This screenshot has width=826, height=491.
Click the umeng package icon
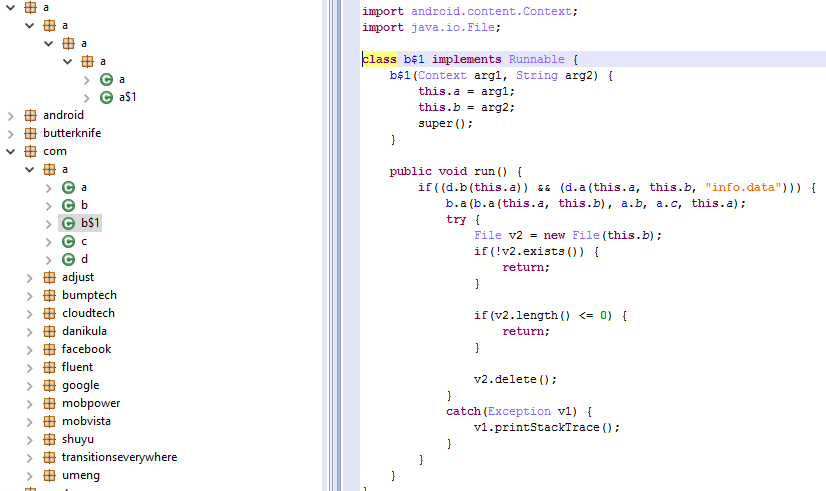coord(50,475)
